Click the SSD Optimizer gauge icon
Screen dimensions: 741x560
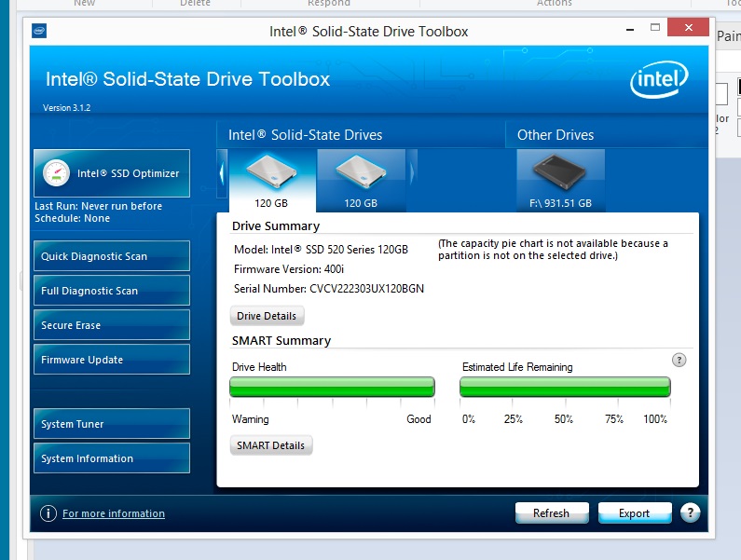tap(56, 173)
